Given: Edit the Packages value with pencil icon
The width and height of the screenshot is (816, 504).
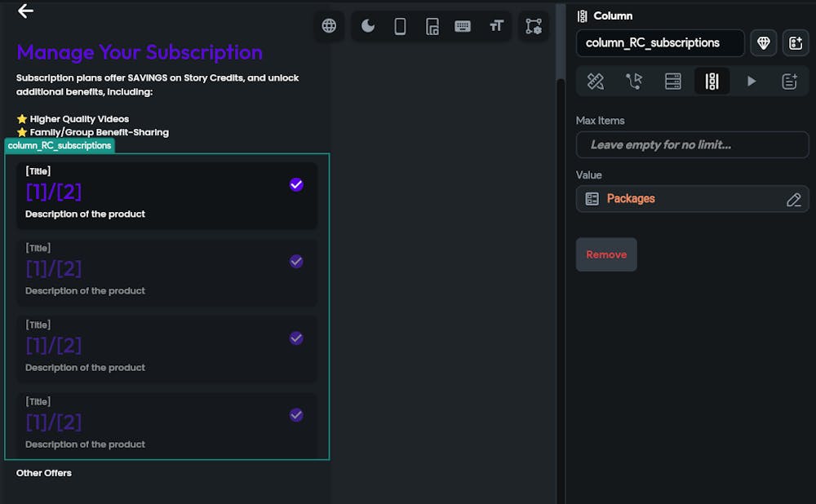Looking at the screenshot, I should [x=793, y=200].
